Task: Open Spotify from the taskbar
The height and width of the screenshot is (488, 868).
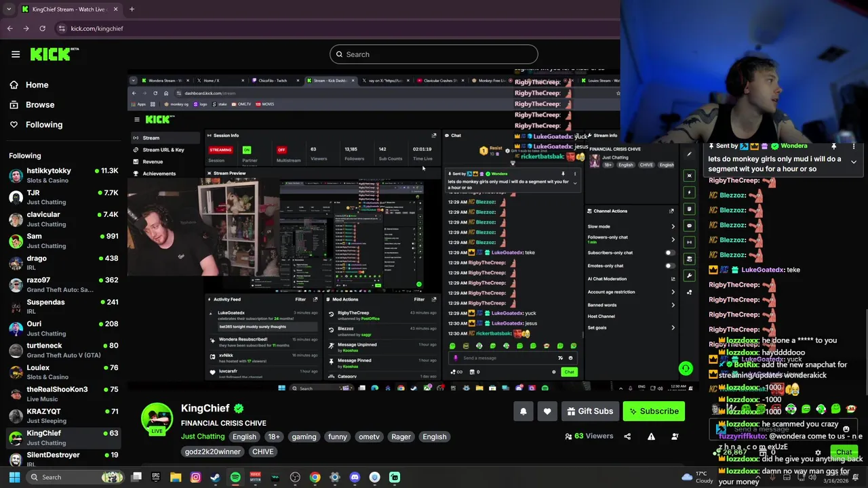Action: 235,477
